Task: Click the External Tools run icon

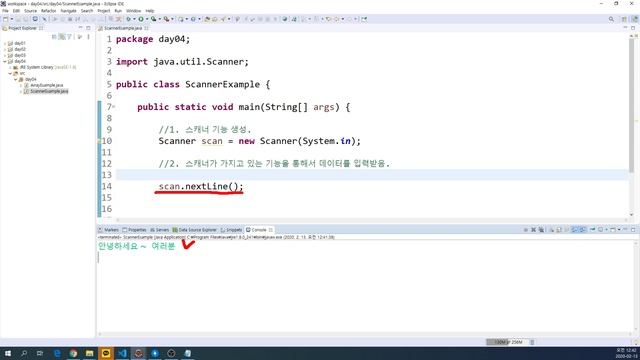Action: (x=166, y=19)
